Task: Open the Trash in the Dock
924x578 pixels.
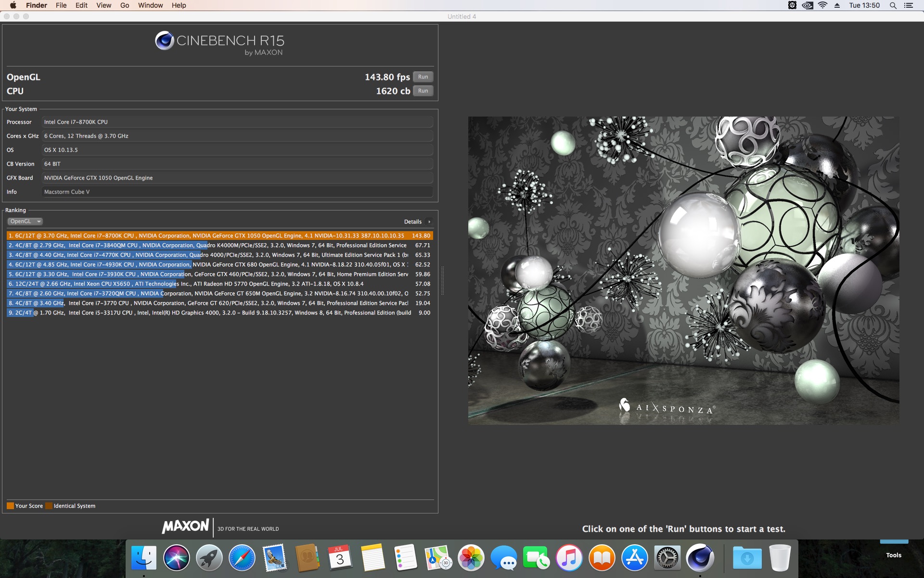Action: [780, 558]
